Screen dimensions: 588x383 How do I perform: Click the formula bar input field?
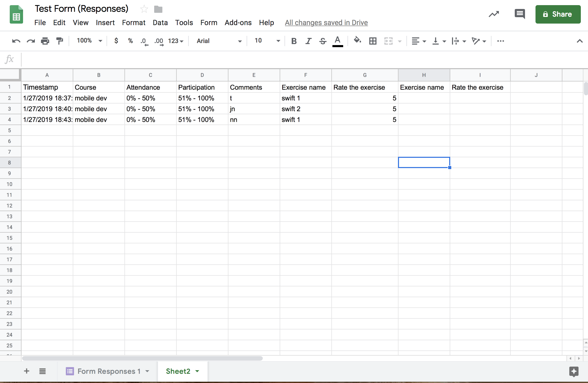pyautogui.click(x=302, y=59)
